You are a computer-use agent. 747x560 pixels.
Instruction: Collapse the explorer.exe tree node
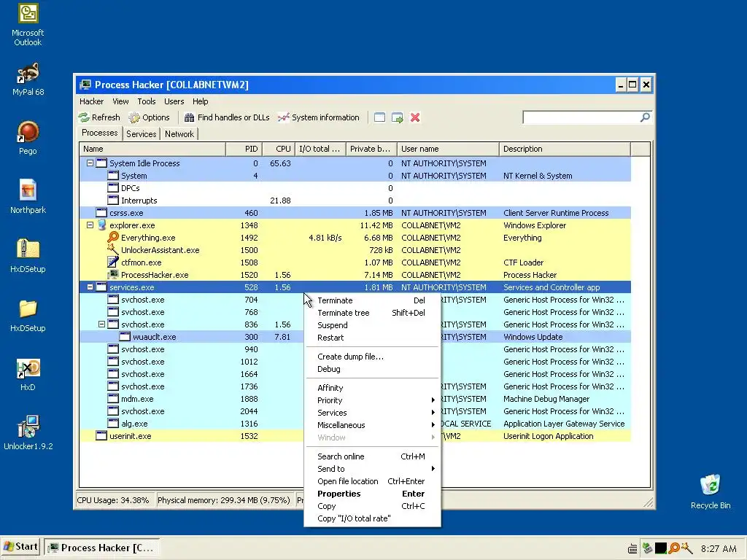point(90,225)
